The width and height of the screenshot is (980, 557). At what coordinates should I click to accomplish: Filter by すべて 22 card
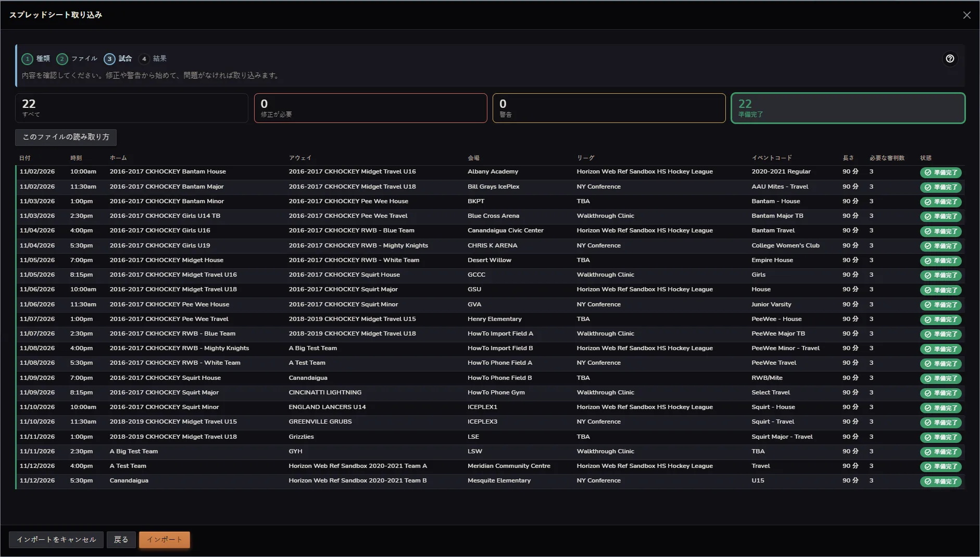132,108
